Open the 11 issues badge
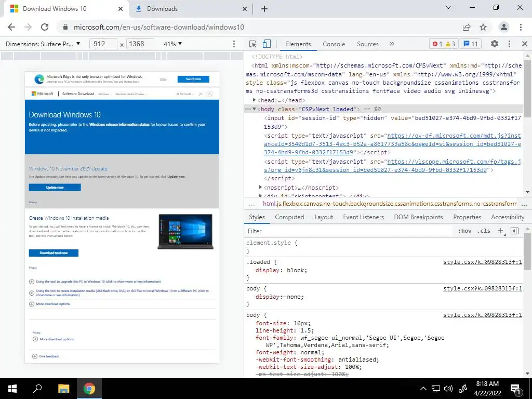 (471, 44)
